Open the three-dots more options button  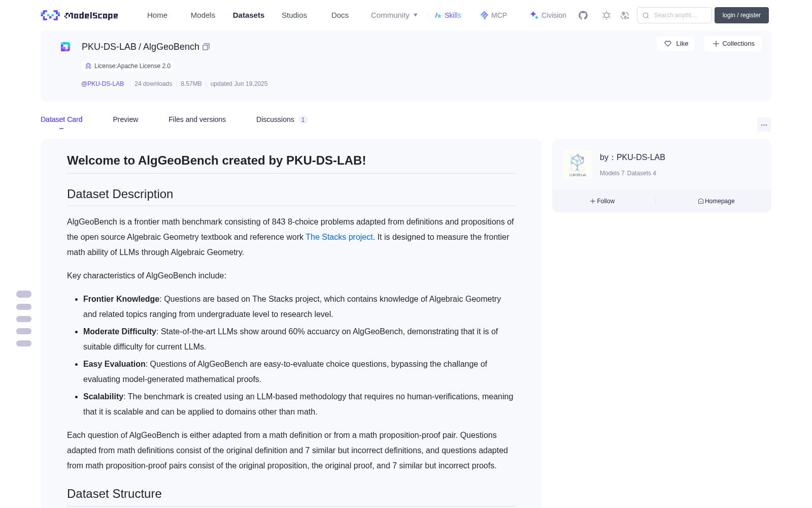(x=764, y=124)
